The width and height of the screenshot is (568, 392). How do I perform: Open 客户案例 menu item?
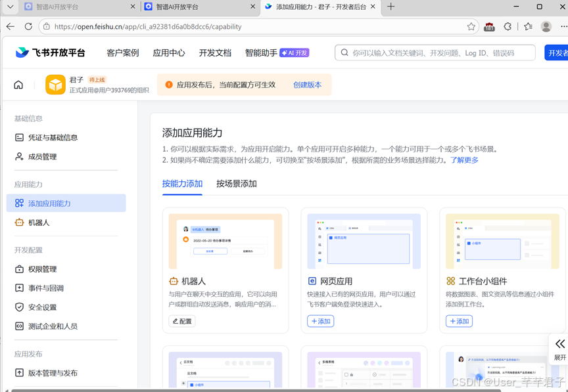(x=123, y=53)
